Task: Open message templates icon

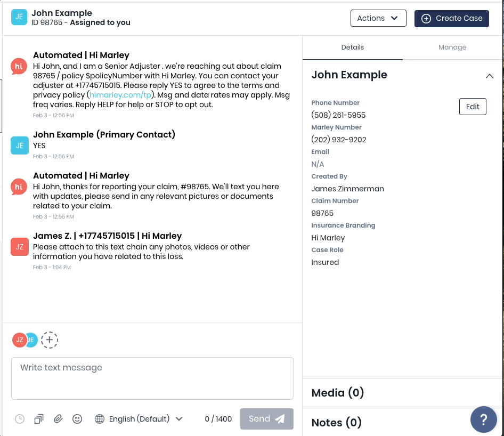Action: coord(39,419)
